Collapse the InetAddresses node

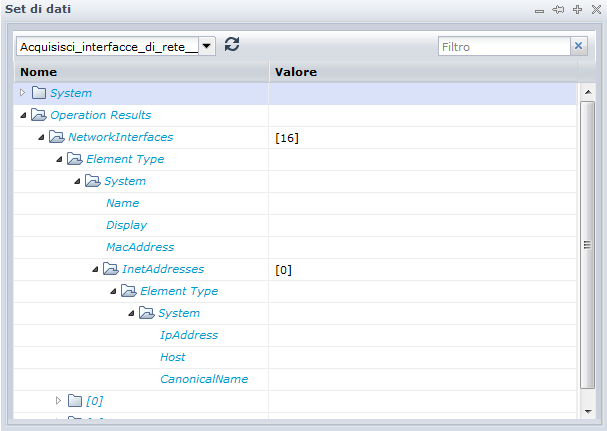(x=95, y=269)
